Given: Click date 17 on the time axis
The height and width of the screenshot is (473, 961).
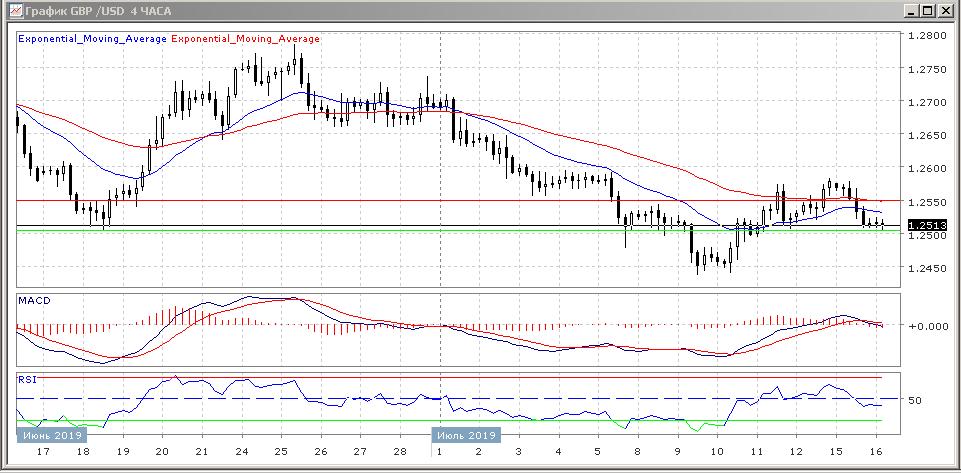Looking at the screenshot, I should click(44, 452).
